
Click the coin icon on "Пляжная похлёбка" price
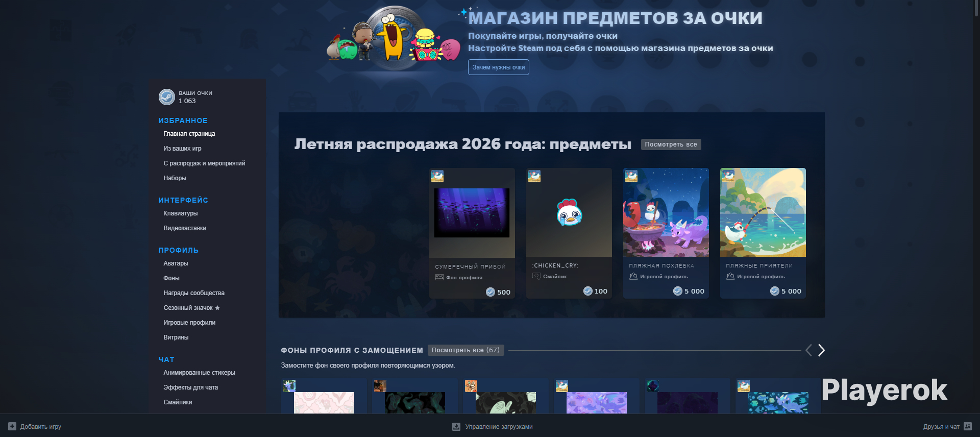point(678,291)
